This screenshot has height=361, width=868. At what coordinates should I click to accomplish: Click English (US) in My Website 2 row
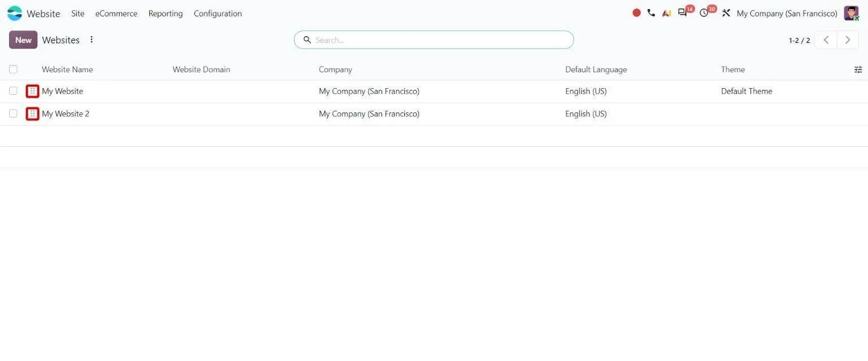coord(586,114)
